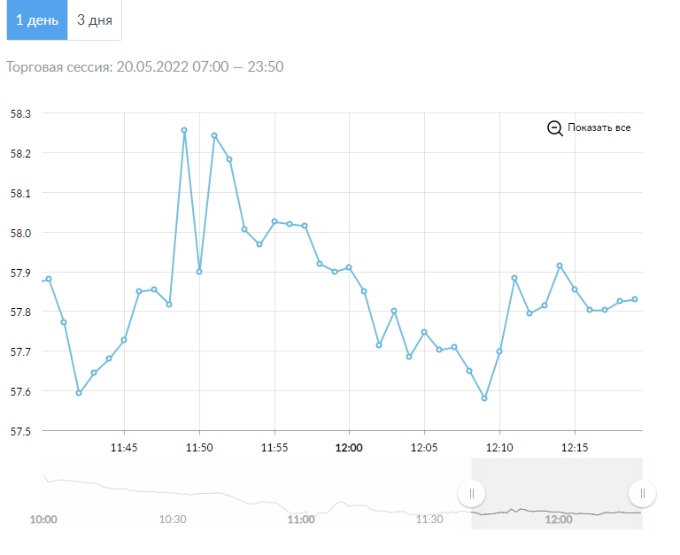Click the lowest data point before 12:10
The image size is (680, 555).
click(x=484, y=398)
